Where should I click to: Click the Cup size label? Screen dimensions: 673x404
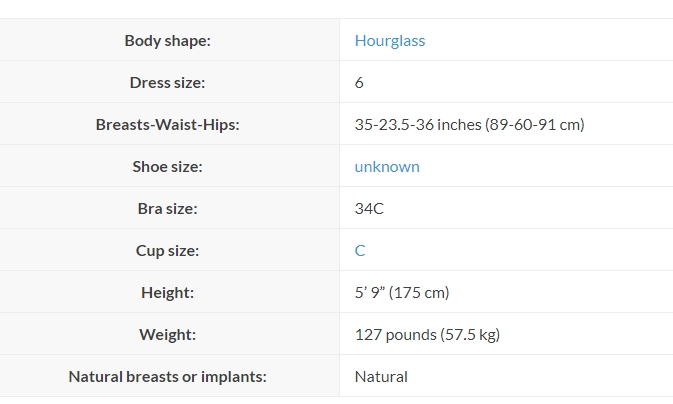point(167,251)
